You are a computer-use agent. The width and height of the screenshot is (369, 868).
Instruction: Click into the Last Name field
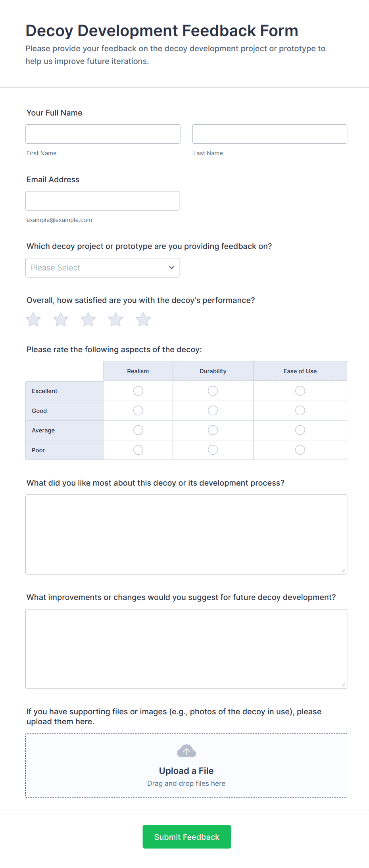[269, 134]
